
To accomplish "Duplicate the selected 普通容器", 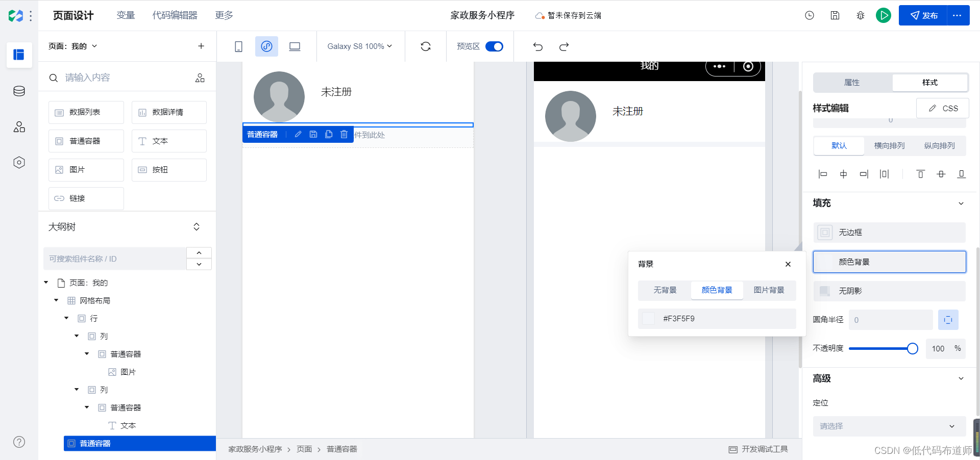I will pyautogui.click(x=329, y=134).
